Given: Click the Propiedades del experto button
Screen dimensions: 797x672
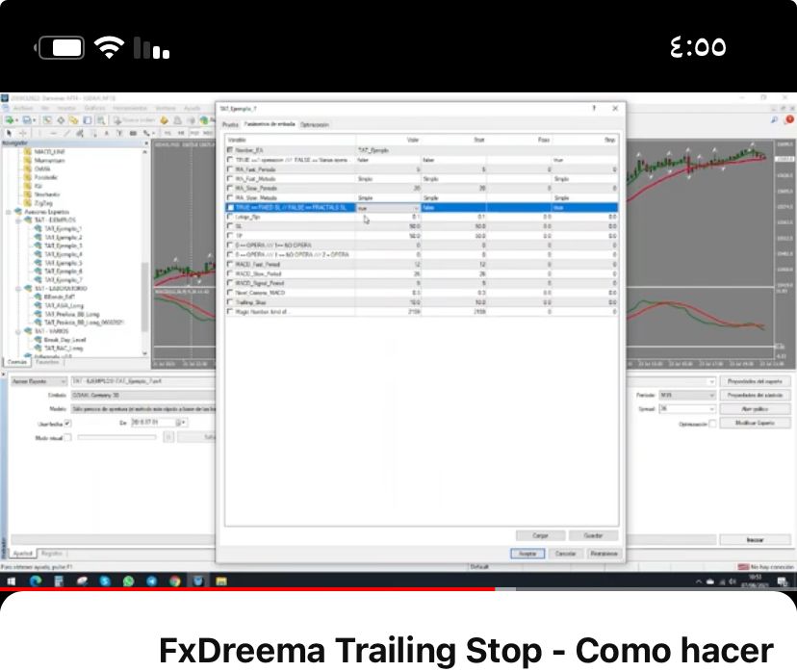Looking at the screenshot, I should point(755,381).
